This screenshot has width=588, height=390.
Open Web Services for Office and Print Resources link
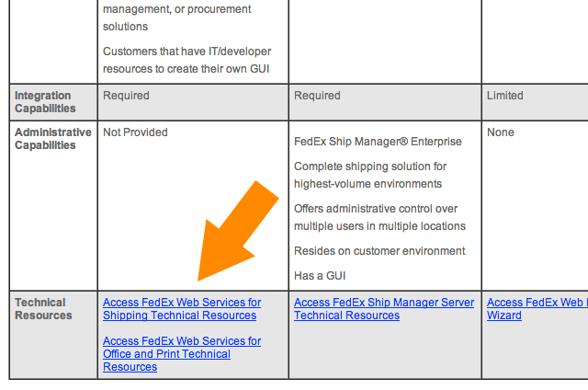(182, 354)
